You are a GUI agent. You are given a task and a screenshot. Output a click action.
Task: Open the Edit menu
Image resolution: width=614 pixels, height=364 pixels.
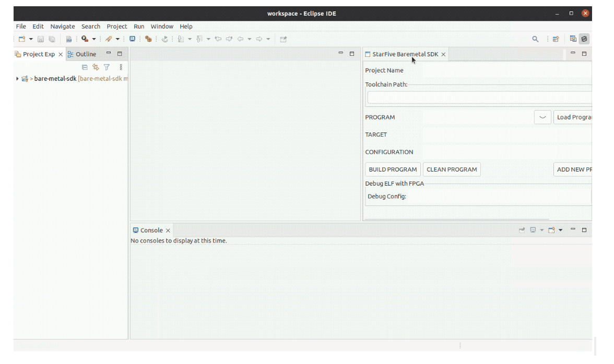coord(38,26)
